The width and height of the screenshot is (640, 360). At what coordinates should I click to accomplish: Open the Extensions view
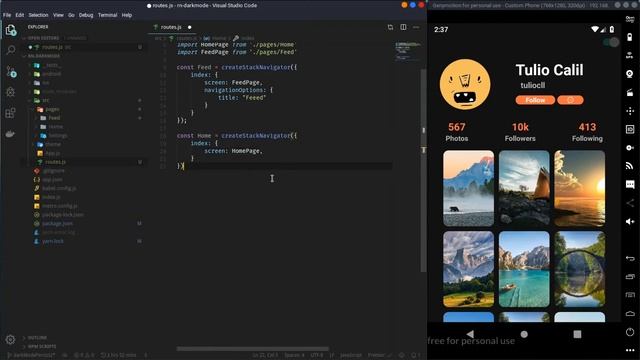(11, 113)
